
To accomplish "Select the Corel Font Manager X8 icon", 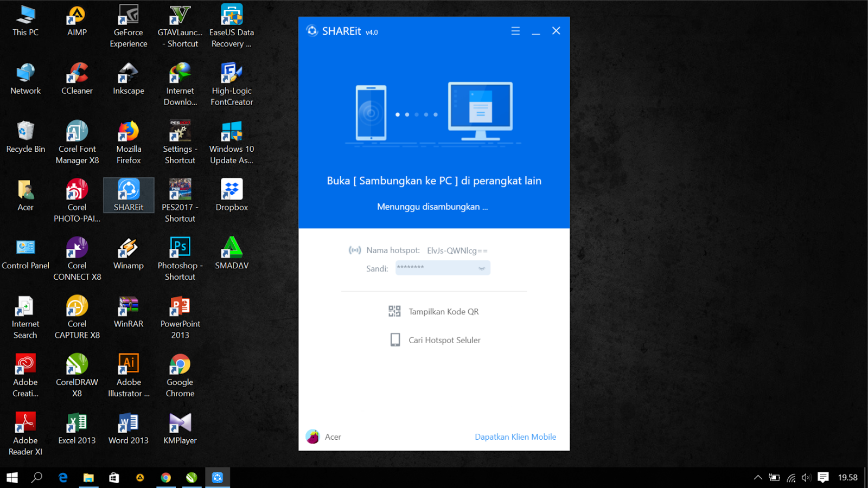I will pyautogui.click(x=77, y=143).
